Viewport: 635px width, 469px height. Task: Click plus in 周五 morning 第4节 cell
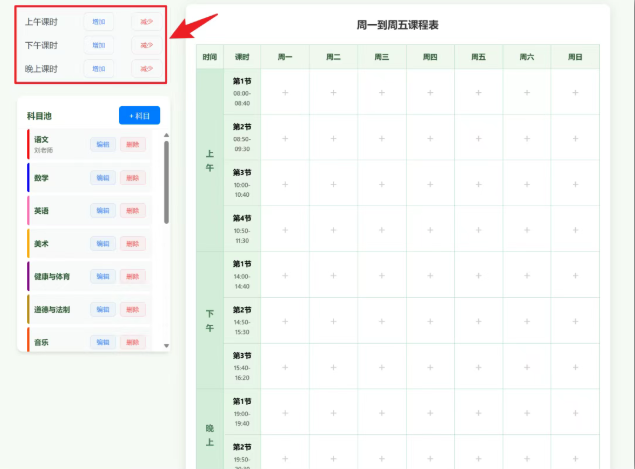coord(478,229)
